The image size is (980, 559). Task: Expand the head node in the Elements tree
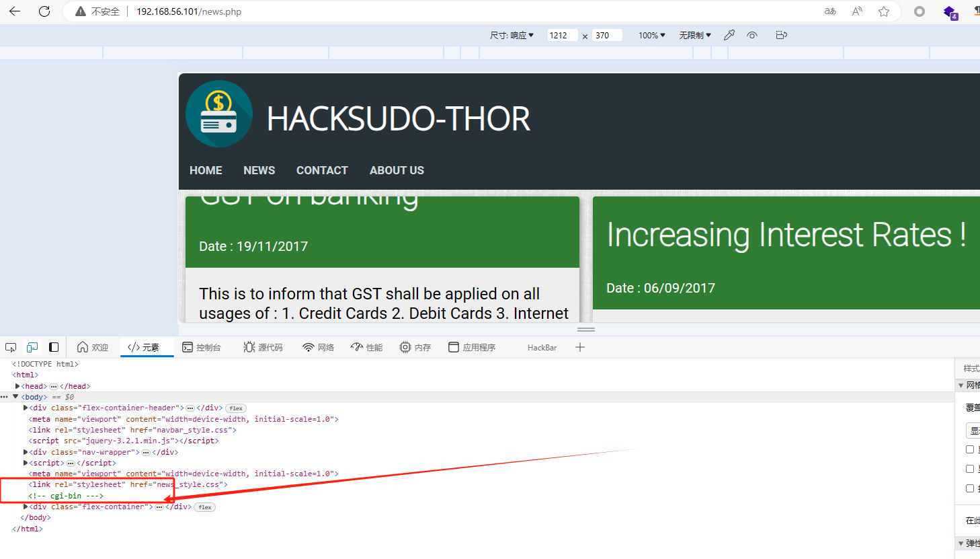coord(17,385)
